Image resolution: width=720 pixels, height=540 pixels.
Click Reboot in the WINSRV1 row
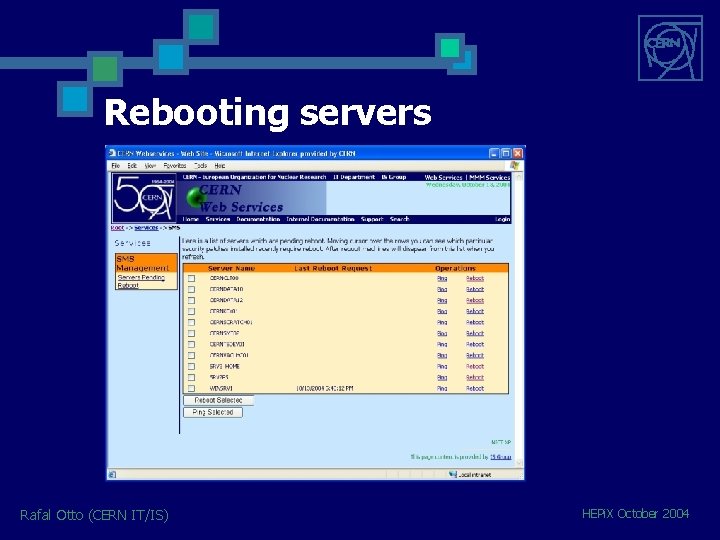point(475,388)
